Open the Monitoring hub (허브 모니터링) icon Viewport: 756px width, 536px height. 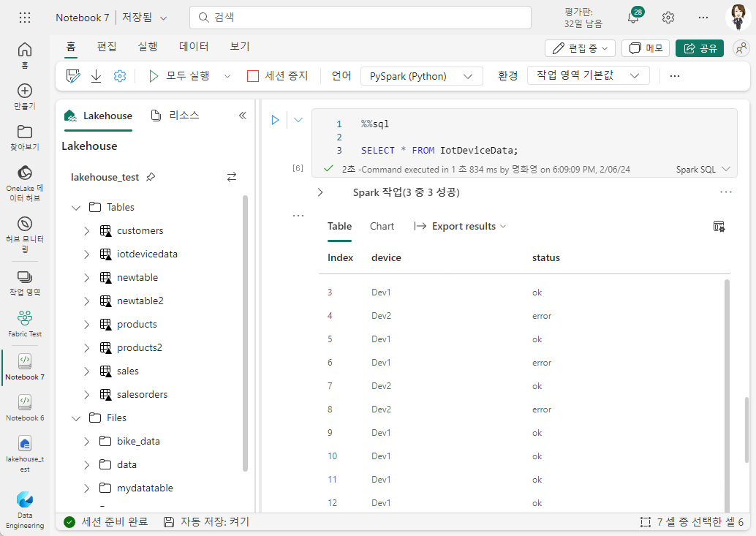[25, 234]
